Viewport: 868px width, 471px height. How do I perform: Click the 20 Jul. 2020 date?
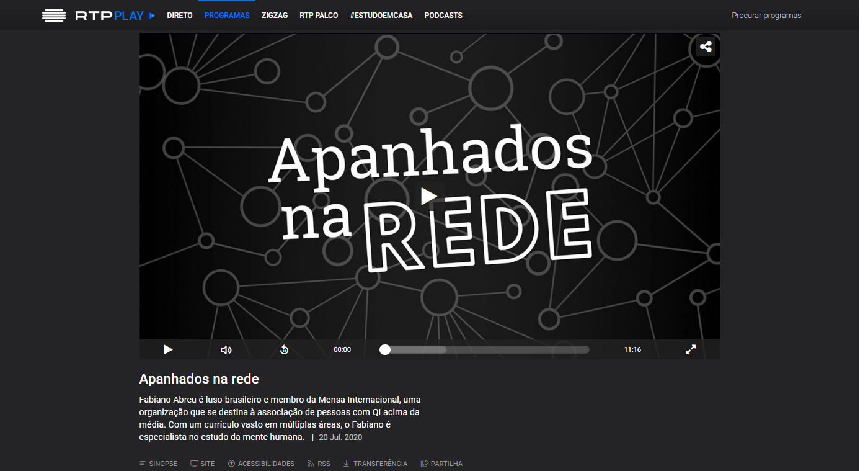(x=340, y=437)
